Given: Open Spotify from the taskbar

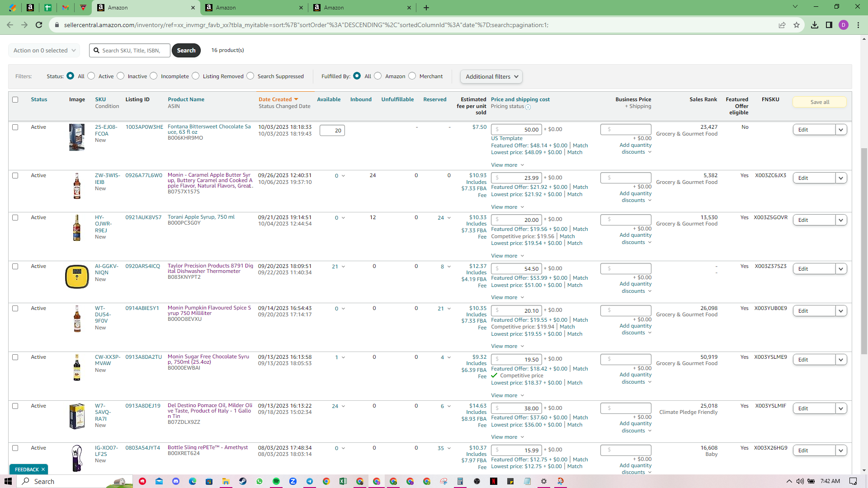Looking at the screenshot, I should pos(276,481).
